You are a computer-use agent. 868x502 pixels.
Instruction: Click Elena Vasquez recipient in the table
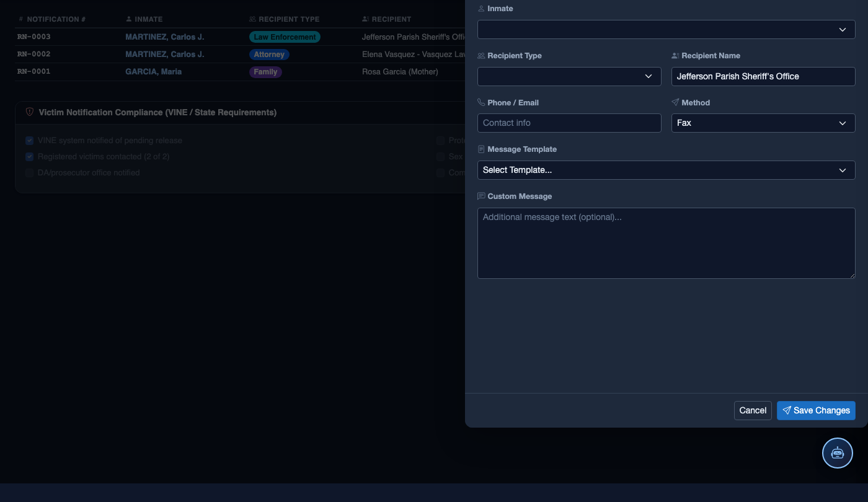[x=414, y=55]
